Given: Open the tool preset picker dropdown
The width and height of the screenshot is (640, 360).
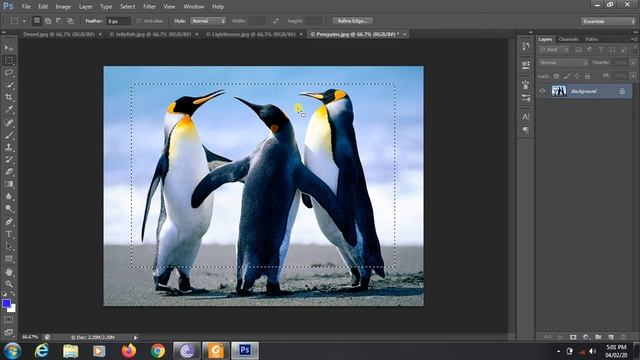Looking at the screenshot, I should point(24,21).
